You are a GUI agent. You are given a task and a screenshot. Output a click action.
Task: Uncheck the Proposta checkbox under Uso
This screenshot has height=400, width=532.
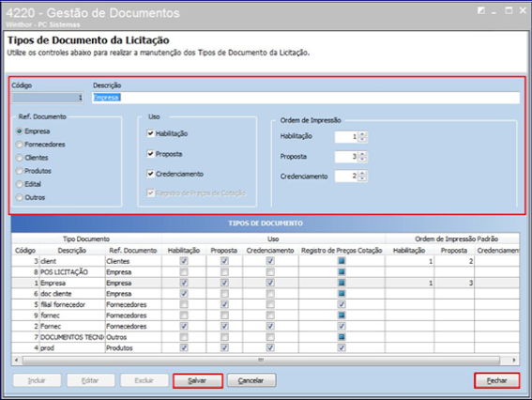150,154
